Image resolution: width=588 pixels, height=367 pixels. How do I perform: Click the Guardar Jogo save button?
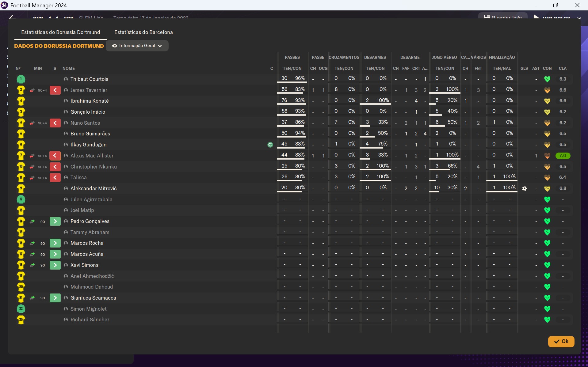(503, 17)
